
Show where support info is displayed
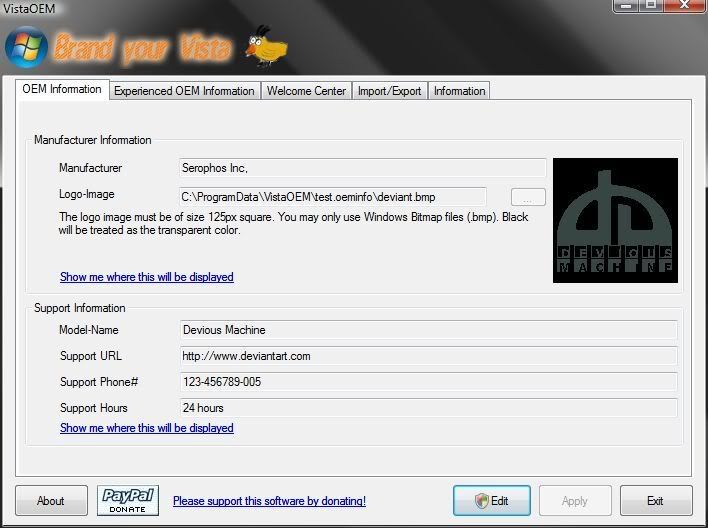[147, 428]
